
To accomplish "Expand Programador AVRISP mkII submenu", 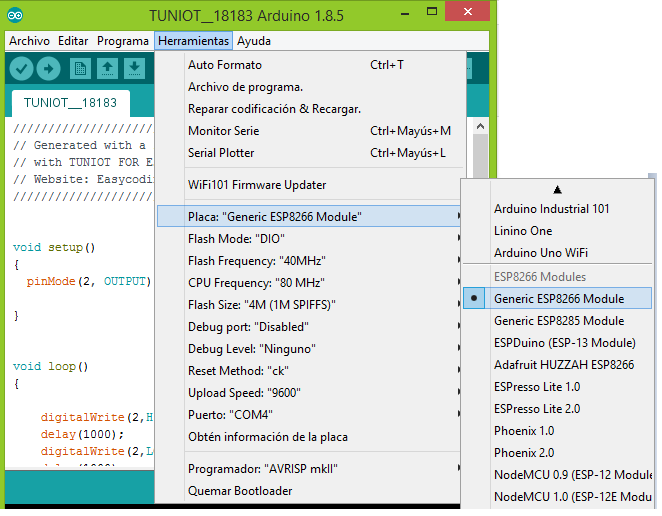I will pyautogui.click(x=309, y=469).
